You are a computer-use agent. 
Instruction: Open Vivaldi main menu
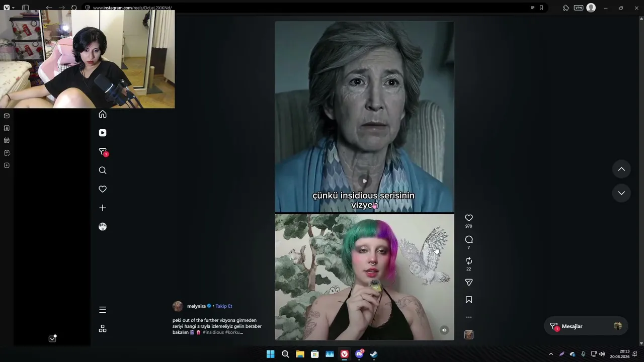pos(7,8)
